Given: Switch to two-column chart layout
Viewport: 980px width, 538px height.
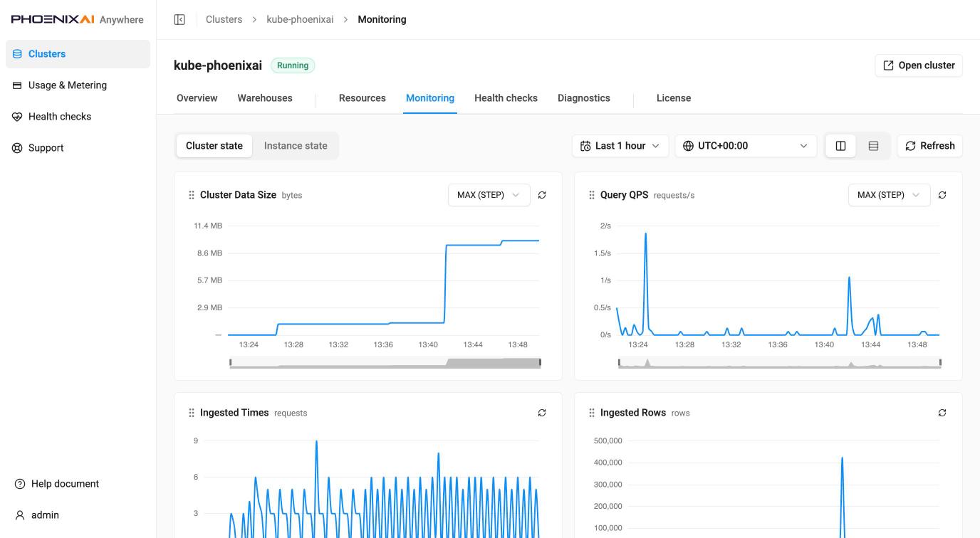Looking at the screenshot, I should pos(840,146).
